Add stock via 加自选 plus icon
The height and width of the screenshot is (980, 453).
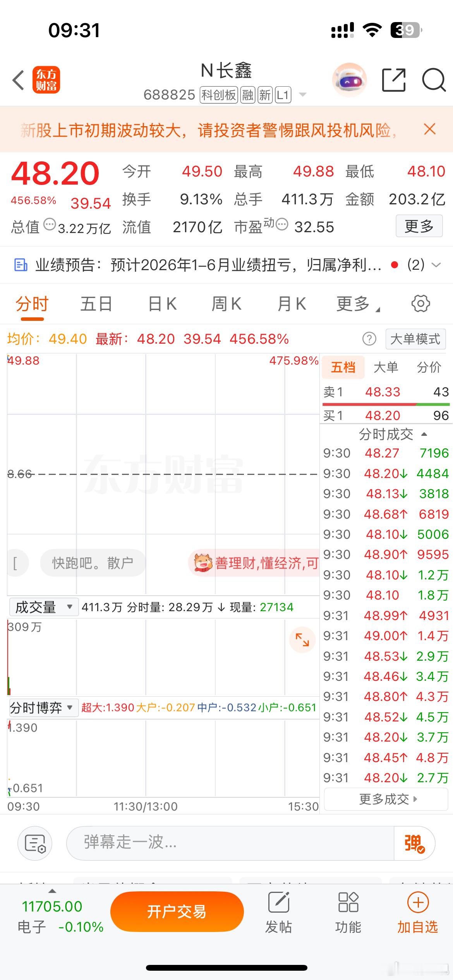[x=418, y=902]
